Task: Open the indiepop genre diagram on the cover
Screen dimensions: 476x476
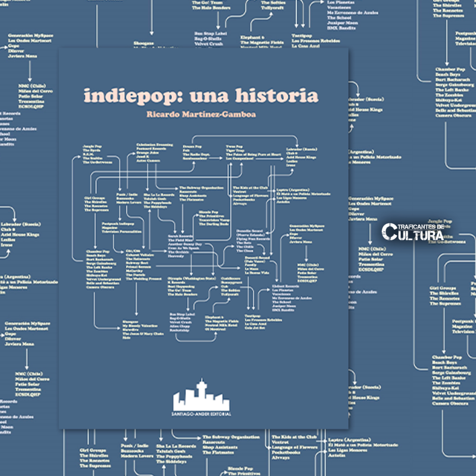Action: click(x=201, y=238)
